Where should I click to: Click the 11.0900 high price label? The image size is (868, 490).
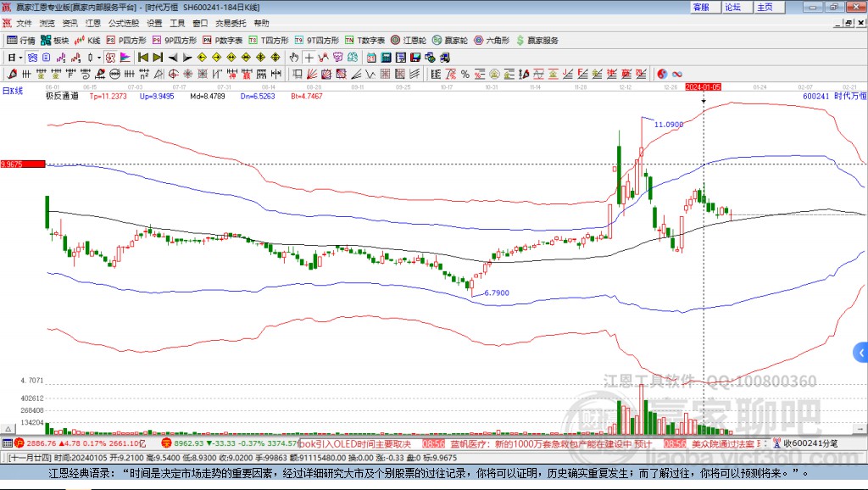click(x=669, y=124)
